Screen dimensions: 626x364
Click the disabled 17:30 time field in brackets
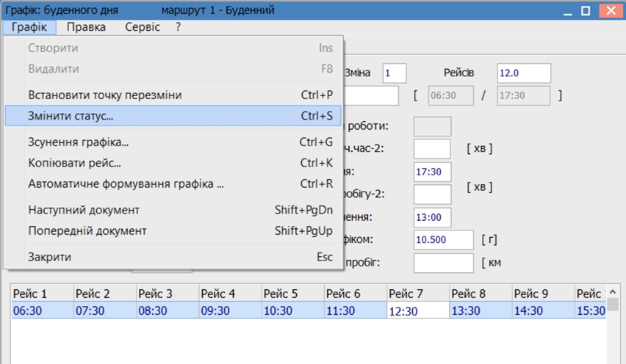coord(523,95)
